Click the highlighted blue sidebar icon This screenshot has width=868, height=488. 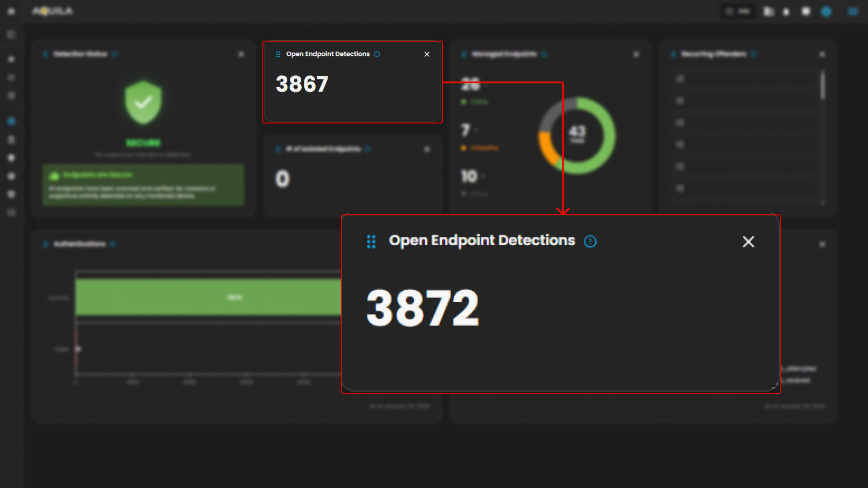tap(11, 121)
